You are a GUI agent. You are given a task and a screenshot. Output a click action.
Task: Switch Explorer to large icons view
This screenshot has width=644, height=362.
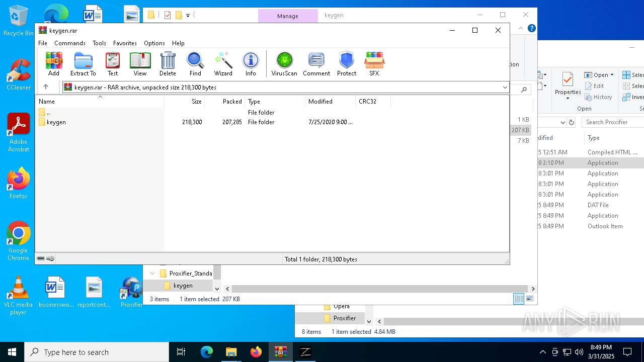click(x=530, y=299)
